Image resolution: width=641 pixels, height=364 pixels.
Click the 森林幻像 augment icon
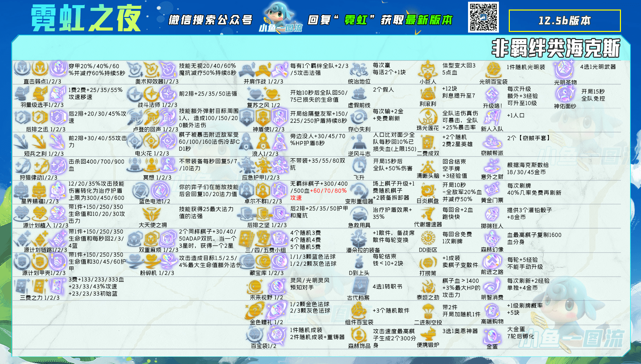coord(492,238)
